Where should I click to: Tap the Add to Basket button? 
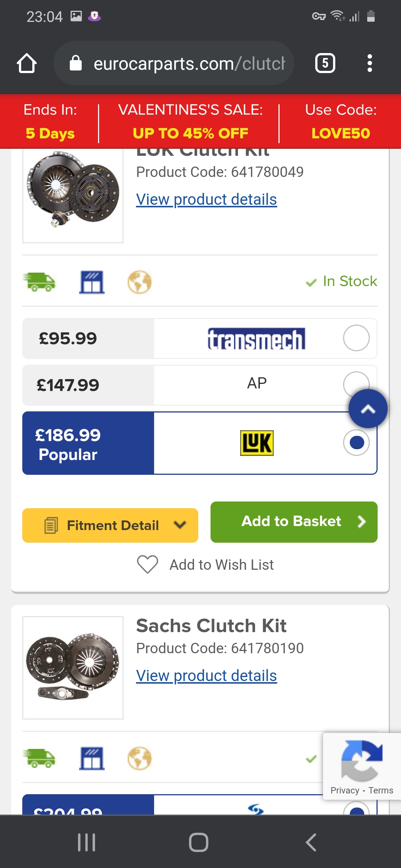[294, 522]
